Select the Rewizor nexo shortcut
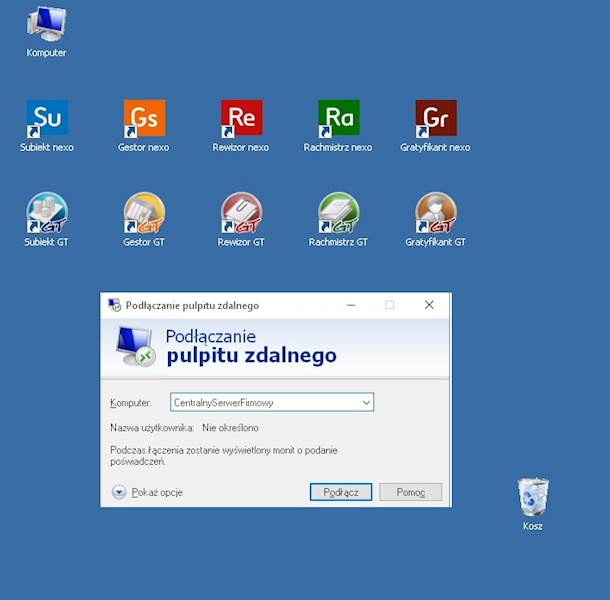The width and height of the screenshot is (610, 600). click(x=241, y=126)
